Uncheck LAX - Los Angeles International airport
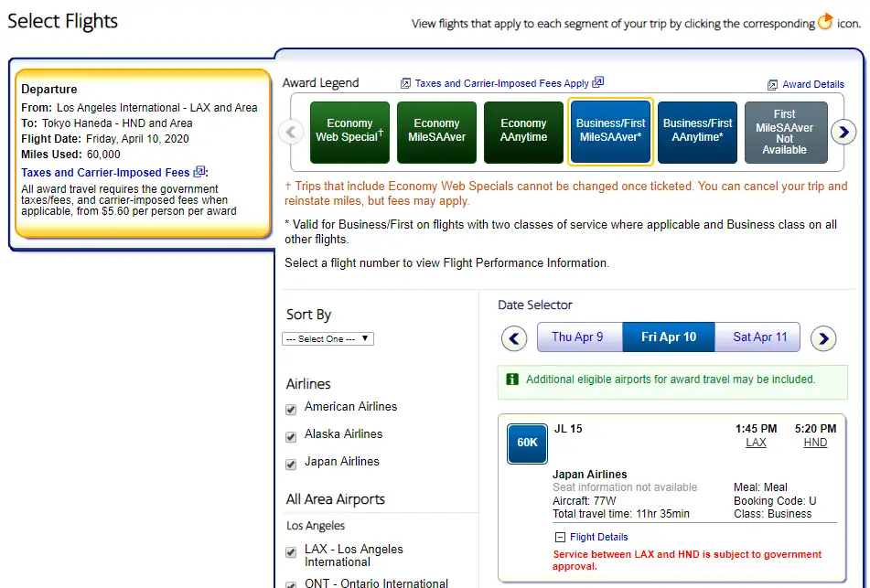The image size is (870, 588). pos(291,552)
